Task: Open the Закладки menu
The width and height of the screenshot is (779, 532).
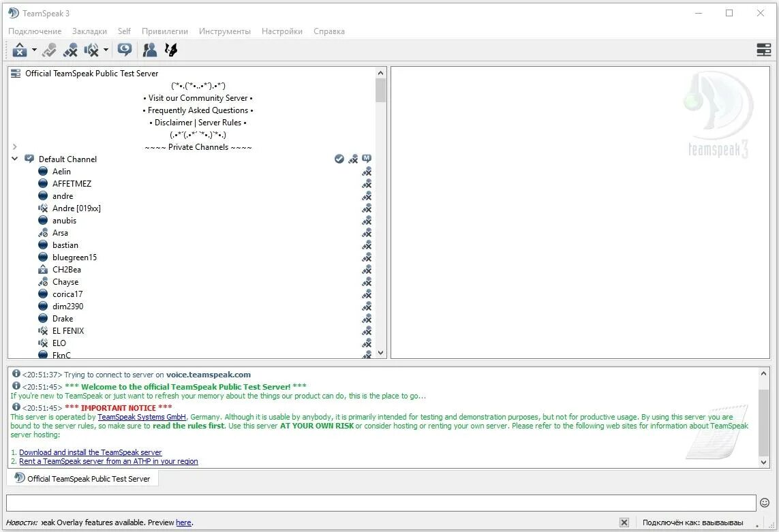Action: (x=89, y=31)
